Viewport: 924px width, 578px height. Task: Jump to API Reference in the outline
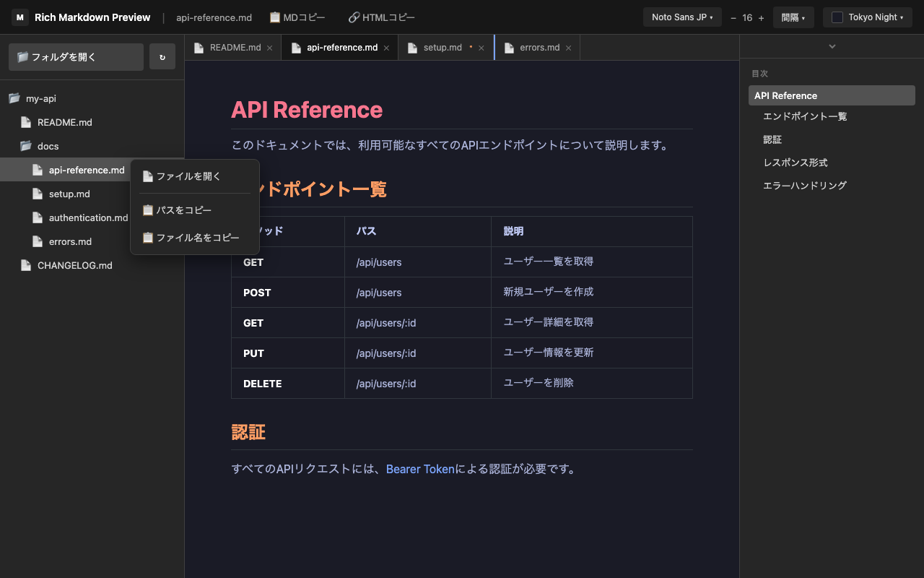click(x=832, y=95)
